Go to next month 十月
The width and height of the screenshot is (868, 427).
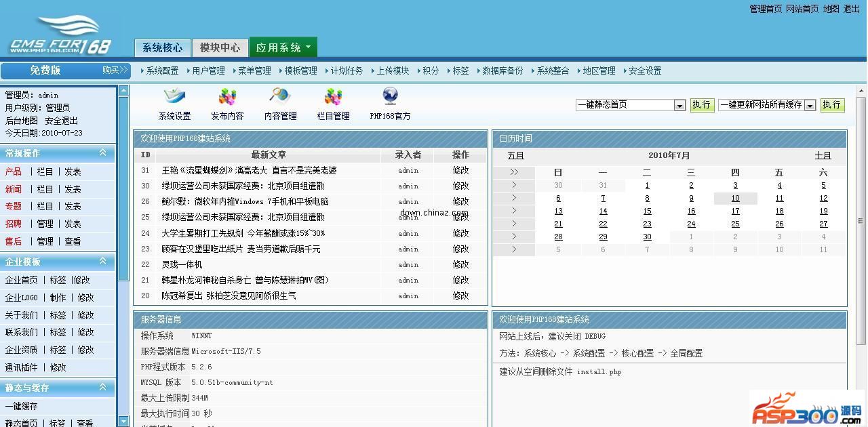tap(823, 156)
